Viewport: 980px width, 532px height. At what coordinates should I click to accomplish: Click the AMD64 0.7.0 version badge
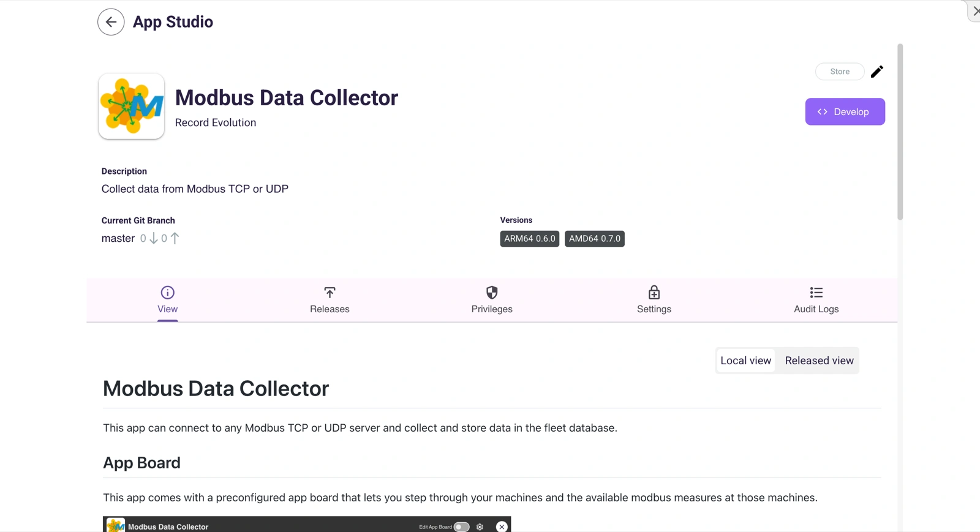tap(594, 239)
